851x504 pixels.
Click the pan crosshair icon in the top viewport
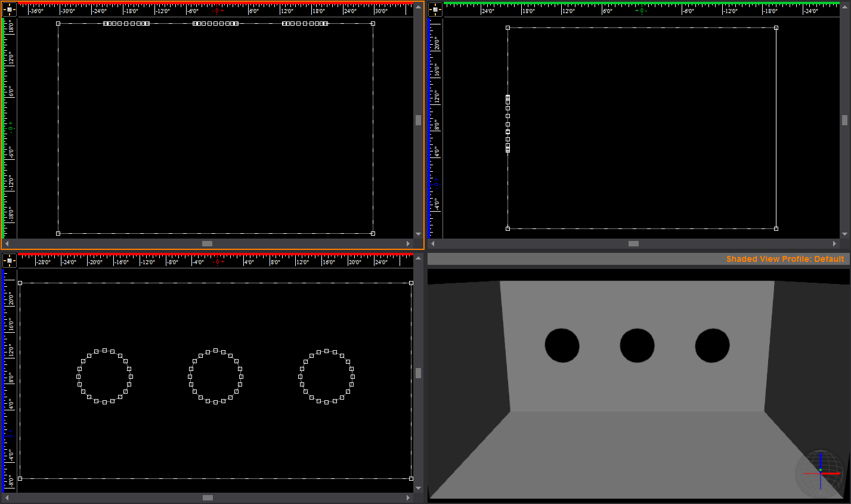[x=9, y=260]
